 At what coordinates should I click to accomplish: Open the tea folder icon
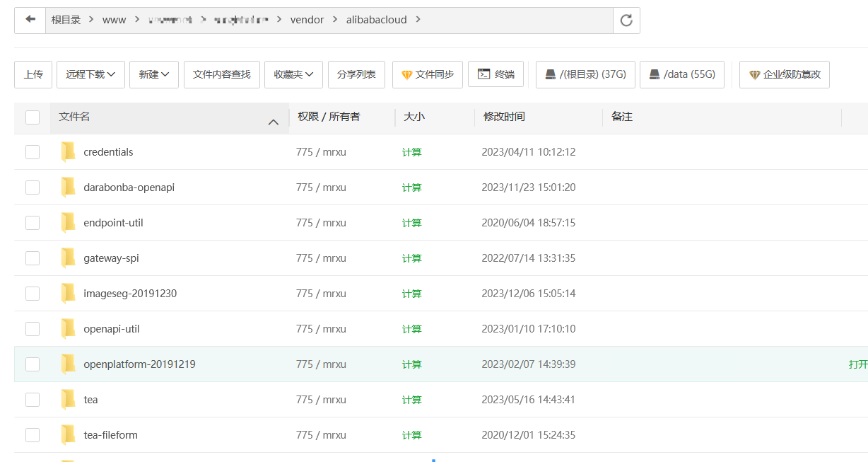68,399
